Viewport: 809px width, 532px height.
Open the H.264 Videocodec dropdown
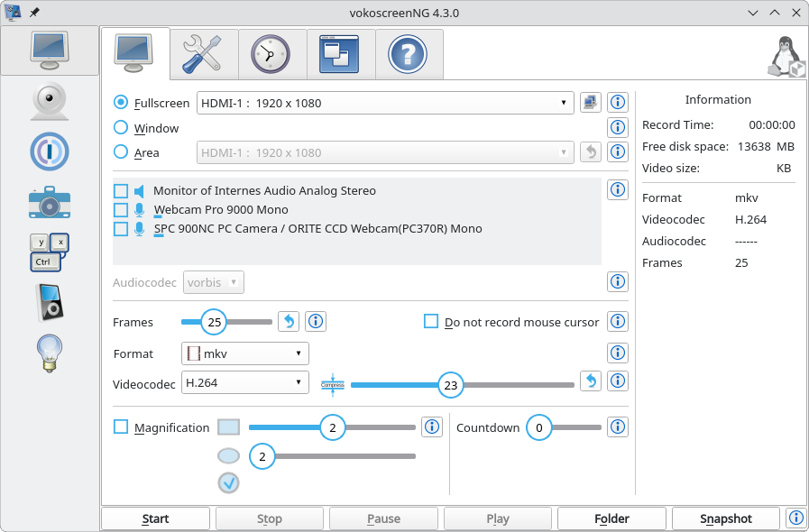[245, 382]
